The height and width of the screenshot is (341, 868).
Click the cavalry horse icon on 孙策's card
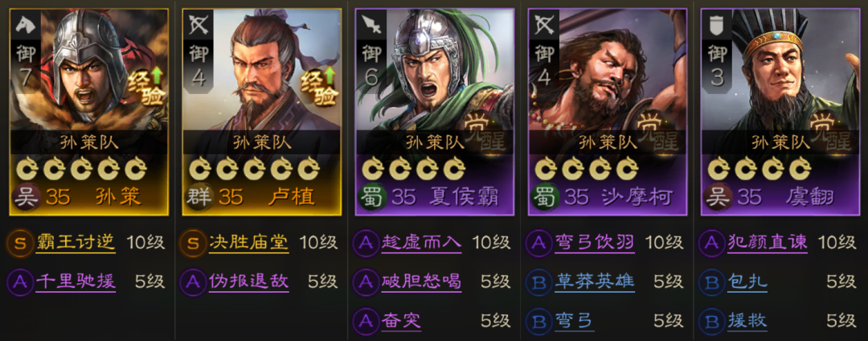pos(24,25)
